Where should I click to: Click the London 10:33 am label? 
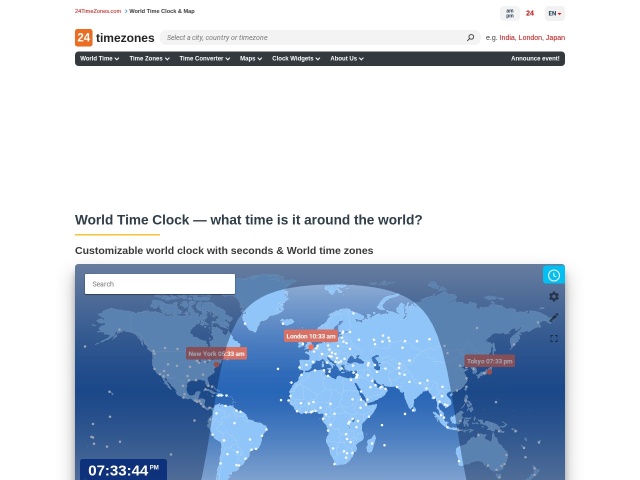pyautogui.click(x=311, y=336)
